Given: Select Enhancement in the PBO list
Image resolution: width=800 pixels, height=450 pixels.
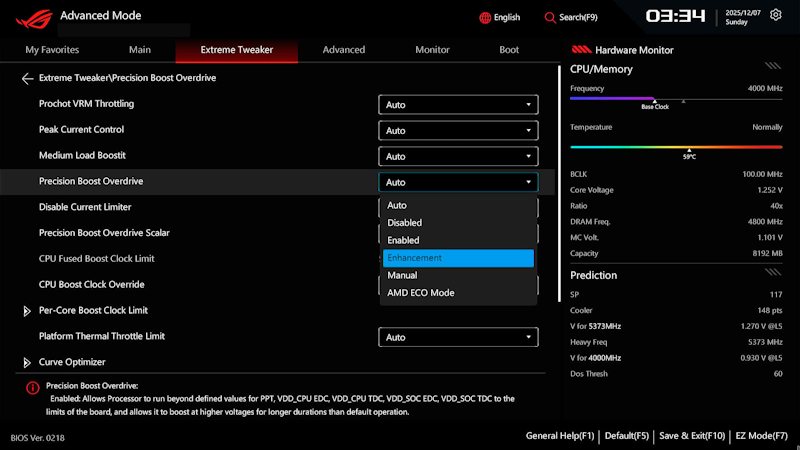Looking at the screenshot, I should pyautogui.click(x=458, y=258).
